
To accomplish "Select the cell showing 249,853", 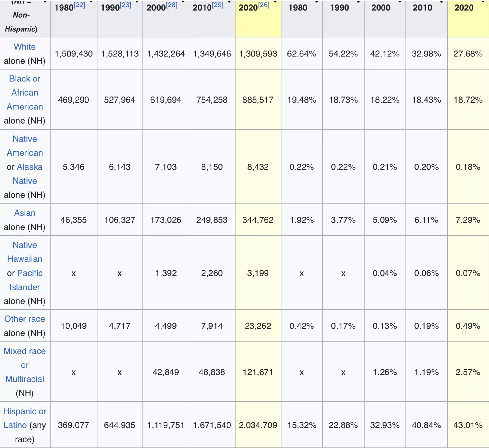I will click(212, 220).
